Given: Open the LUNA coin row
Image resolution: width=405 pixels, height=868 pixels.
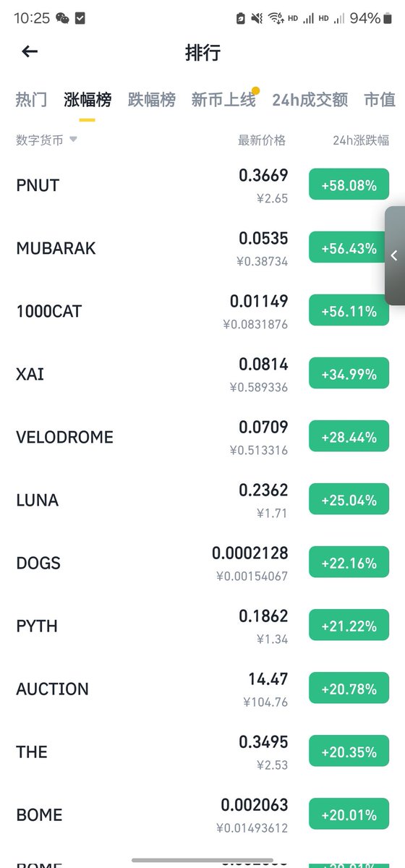Looking at the screenshot, I should point(202,500).
